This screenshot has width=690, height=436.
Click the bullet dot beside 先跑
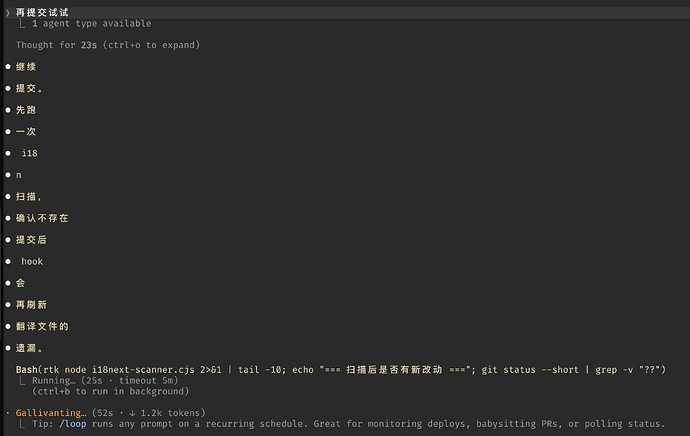click(x=8, y=110)
